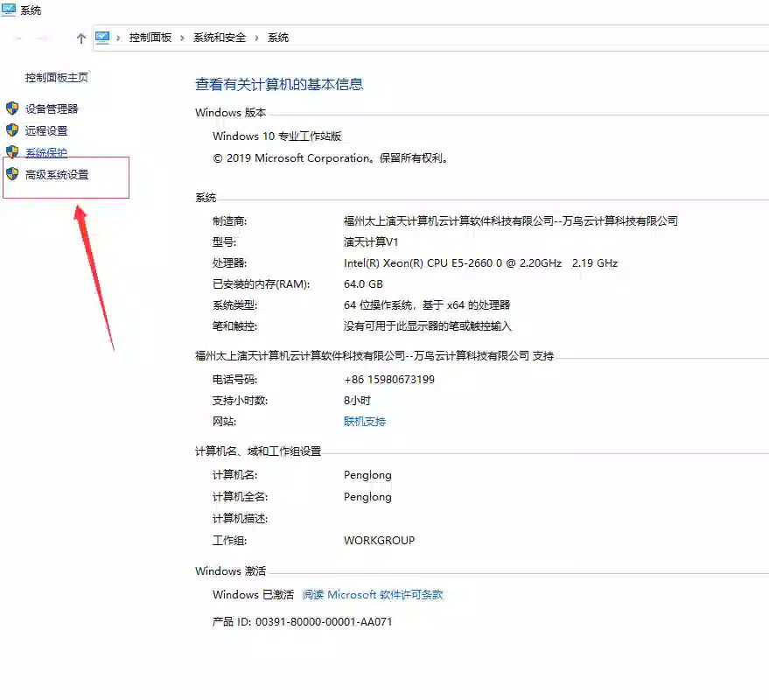Screen dimensions: 769x700
Task: Click the installed RAM value 64.0 GB
Action: [x=363, y=284]
